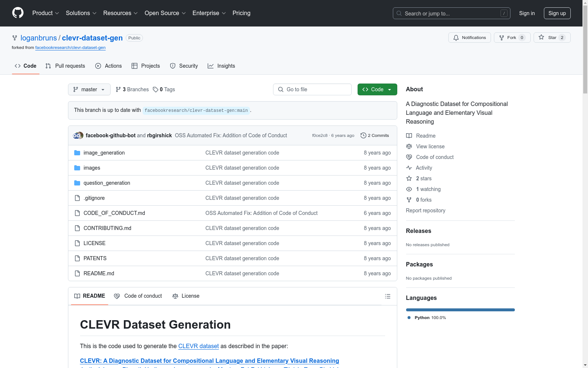Viewport: 588px width, 368px height.
Task: Switch to the Insights tab
Action: (221, 66)
